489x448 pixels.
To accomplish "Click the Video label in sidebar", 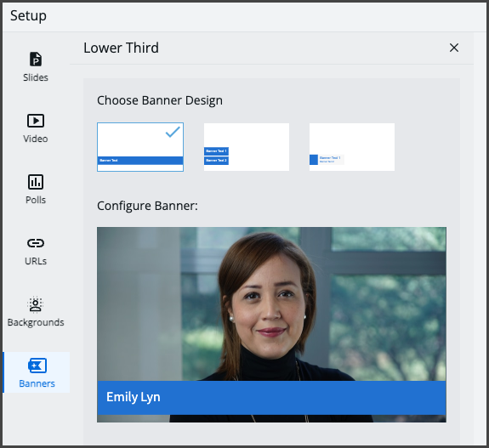I will tap(36, 139).
